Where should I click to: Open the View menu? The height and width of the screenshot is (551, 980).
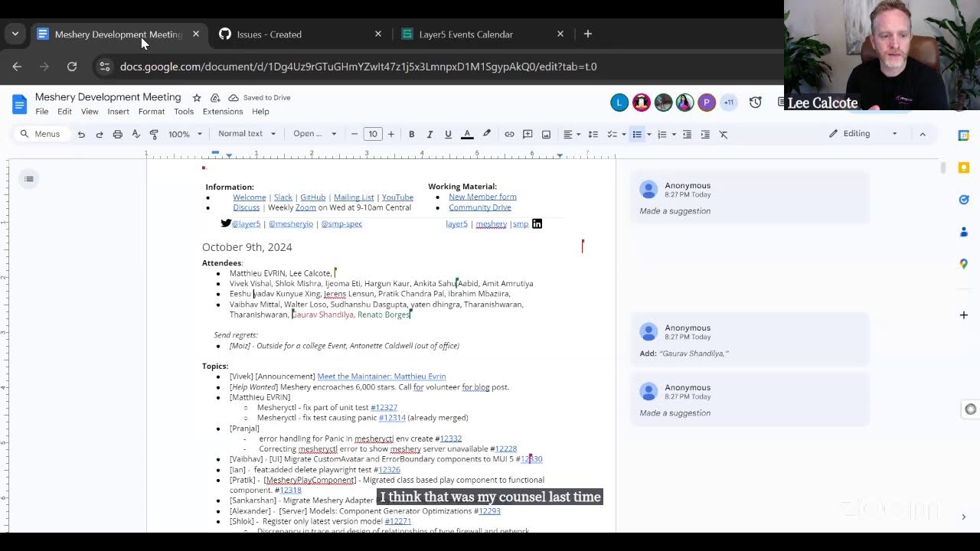90,112
